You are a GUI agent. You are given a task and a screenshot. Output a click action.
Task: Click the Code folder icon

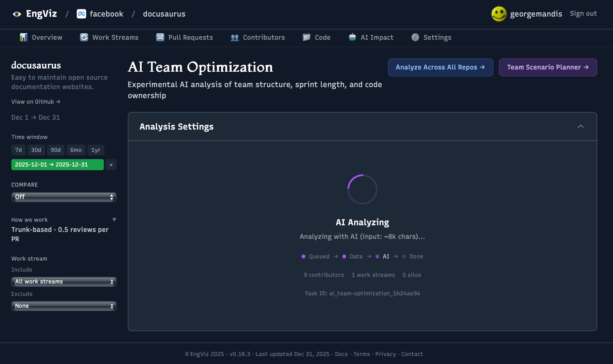coord(306,37)
